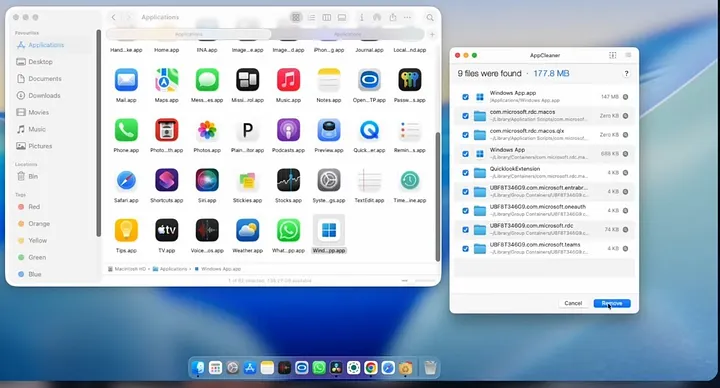
Task: Open Weather.app icon
Action: [x=248, y=230]
